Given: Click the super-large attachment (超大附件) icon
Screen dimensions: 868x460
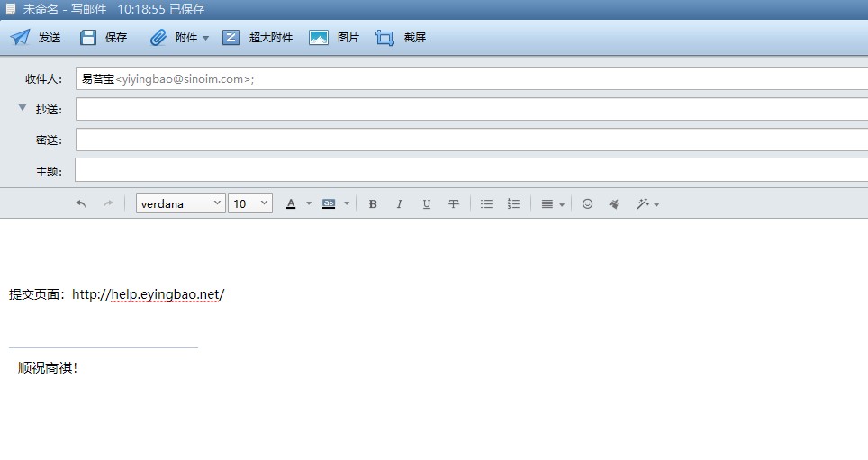Looking at the screenshot, I should coord(231,38).
